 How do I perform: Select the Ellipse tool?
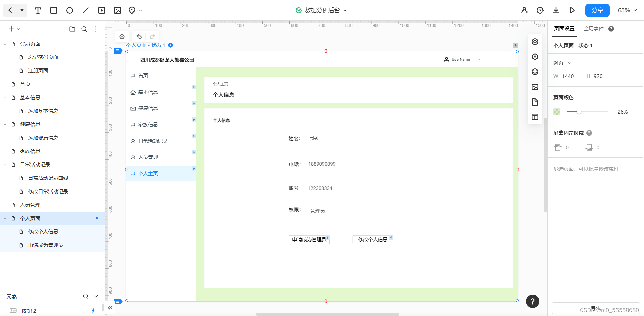click(x=70, y=10)
